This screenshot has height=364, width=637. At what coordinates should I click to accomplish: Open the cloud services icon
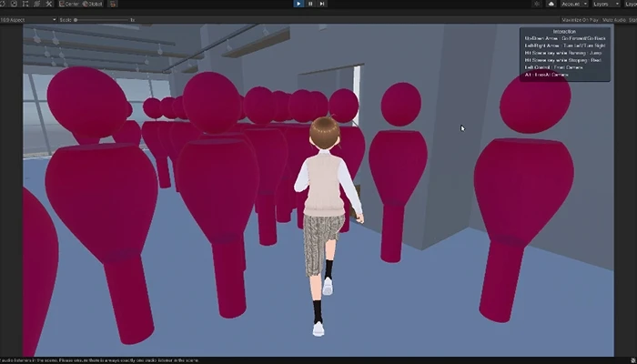[551, 4]
